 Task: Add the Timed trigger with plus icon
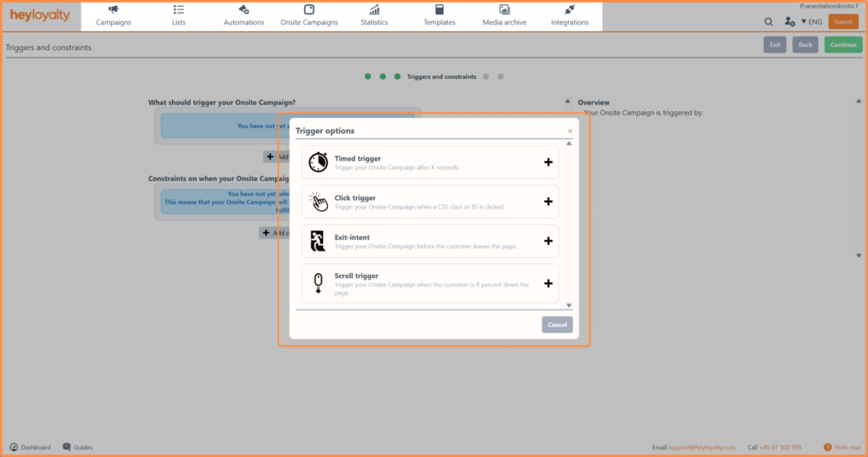click(x=548, y=162)
